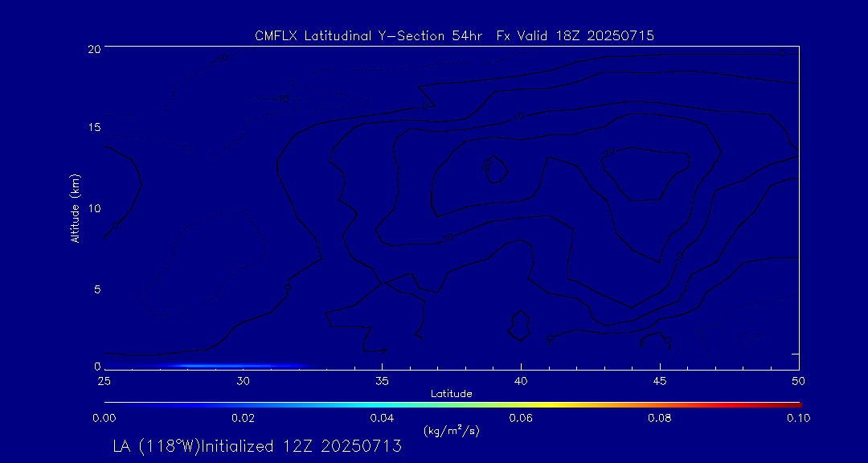Click the 40 latitude tick label
Screen dimensions: 868x463
pyautogui.click(x=521, y=380)
